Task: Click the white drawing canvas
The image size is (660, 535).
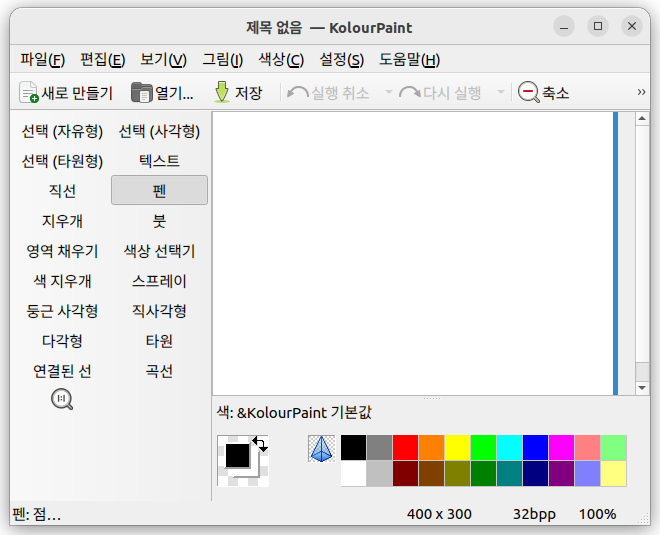Action: tap(412, 253)
